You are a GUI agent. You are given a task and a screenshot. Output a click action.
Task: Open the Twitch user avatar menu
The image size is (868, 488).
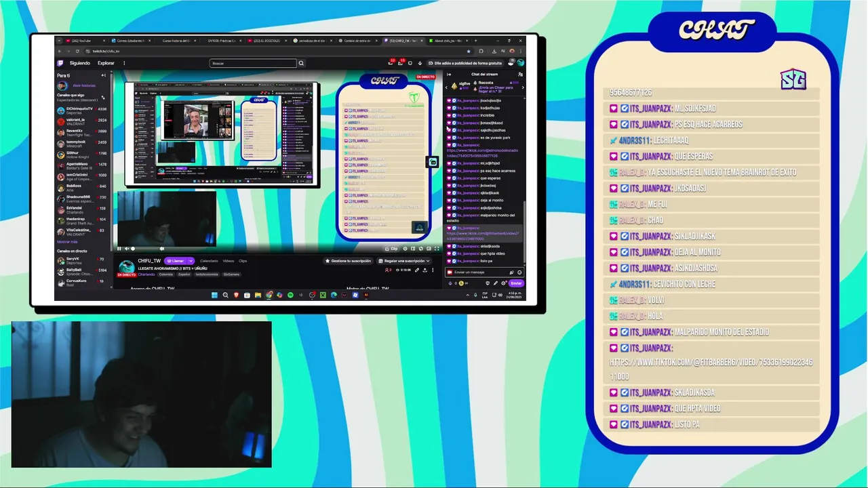point(520,63)
